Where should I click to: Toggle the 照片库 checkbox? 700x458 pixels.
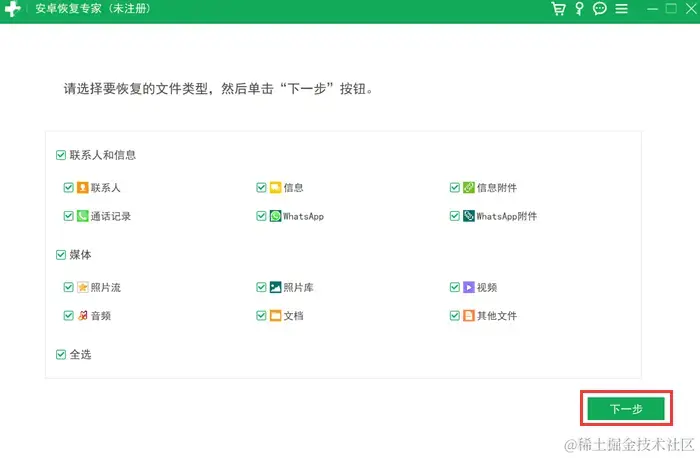click(261, 287)
